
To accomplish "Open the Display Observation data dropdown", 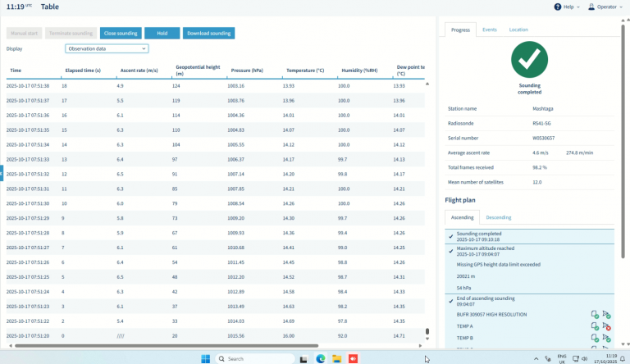I will [x=107, y=49].
